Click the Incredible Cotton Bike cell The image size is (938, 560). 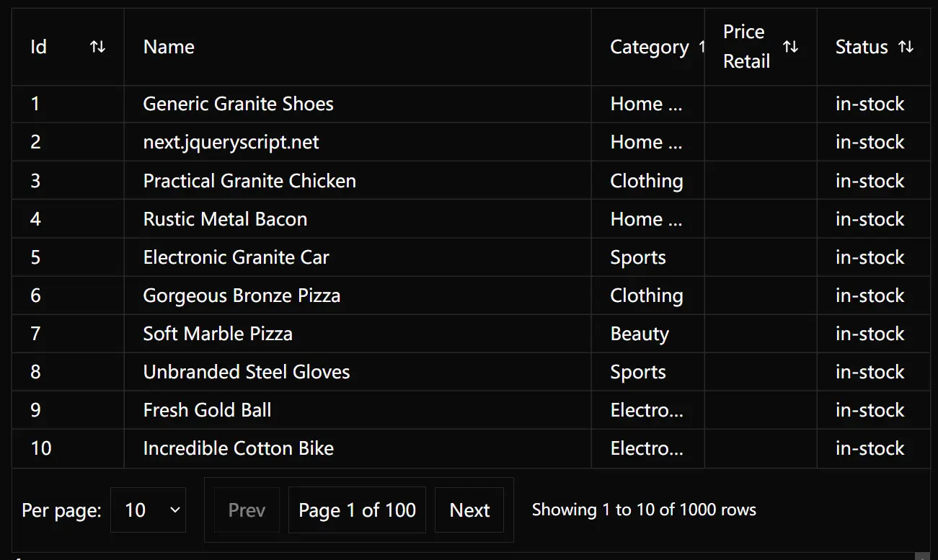click(x=358, y=448)
